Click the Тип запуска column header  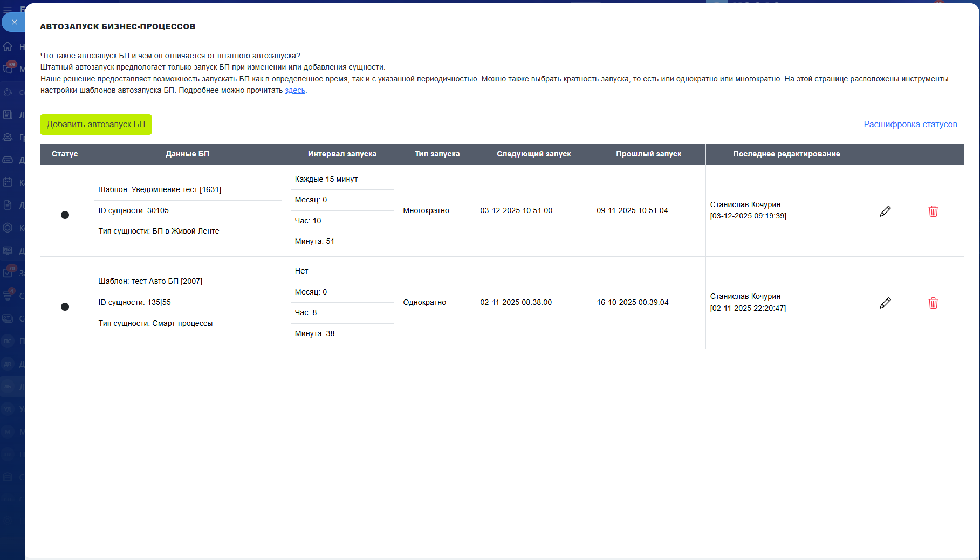[x=437, y=154]
